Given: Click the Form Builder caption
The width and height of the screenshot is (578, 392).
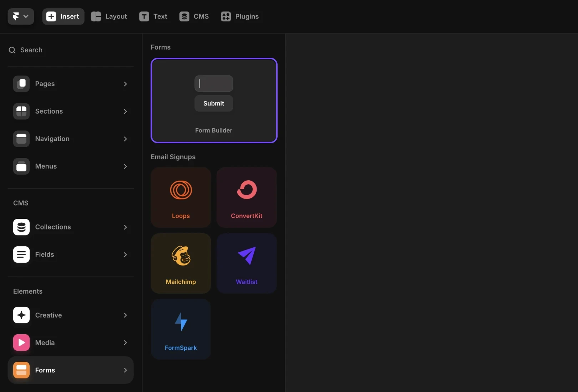Looking at the screenshot, I should 214,130.
